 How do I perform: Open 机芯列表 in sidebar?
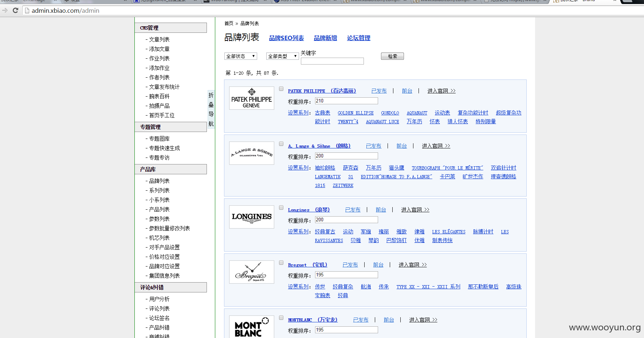click(159, 238)
